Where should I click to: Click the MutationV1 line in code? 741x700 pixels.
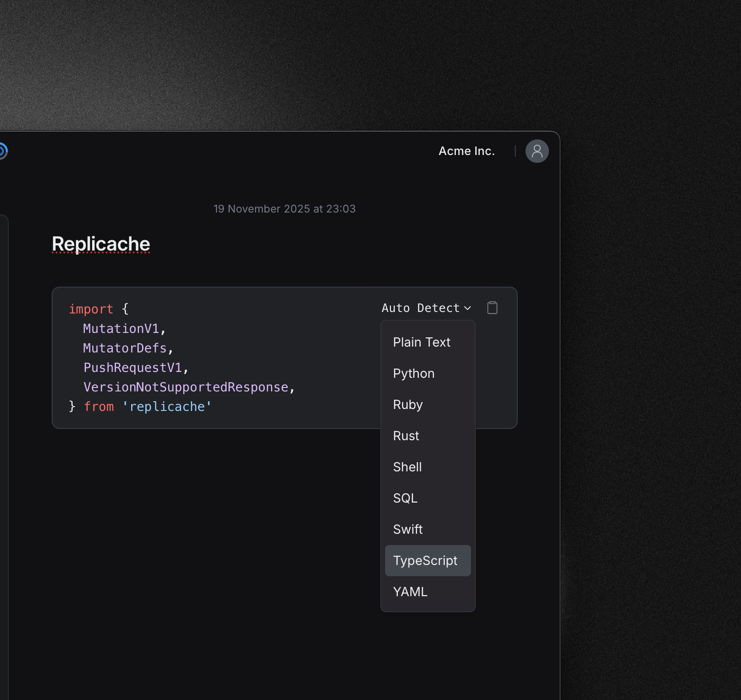[121, 329]
